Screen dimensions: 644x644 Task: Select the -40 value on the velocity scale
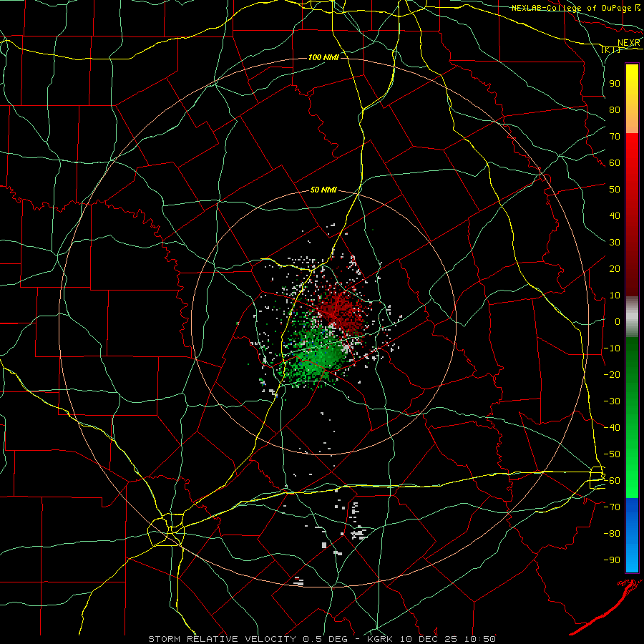[612, 428]
